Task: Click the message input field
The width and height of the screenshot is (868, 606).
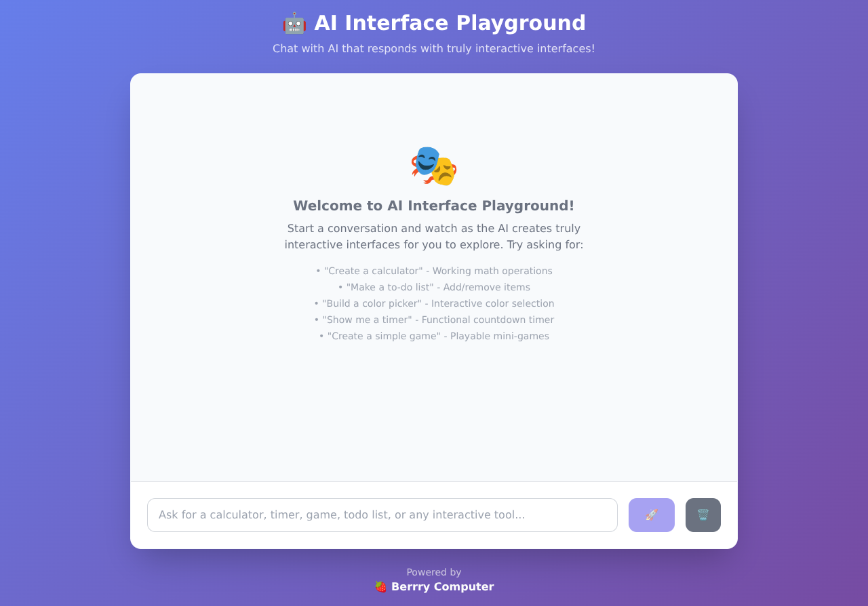Action: pos(382,514)
